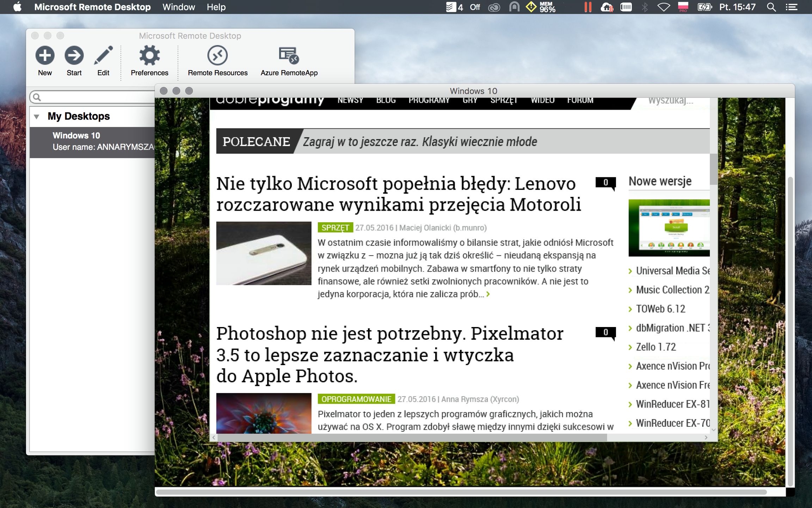Screen dimensions: 812x508
Task: Click the Polish flag input source icon
Action: pyautogui.click(x=683, y=7)
